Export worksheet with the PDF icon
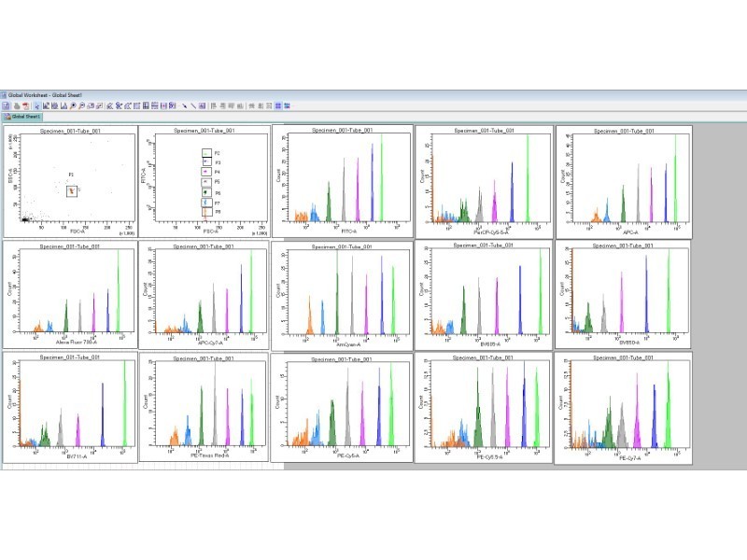747x560 pixels. point(25,105)
